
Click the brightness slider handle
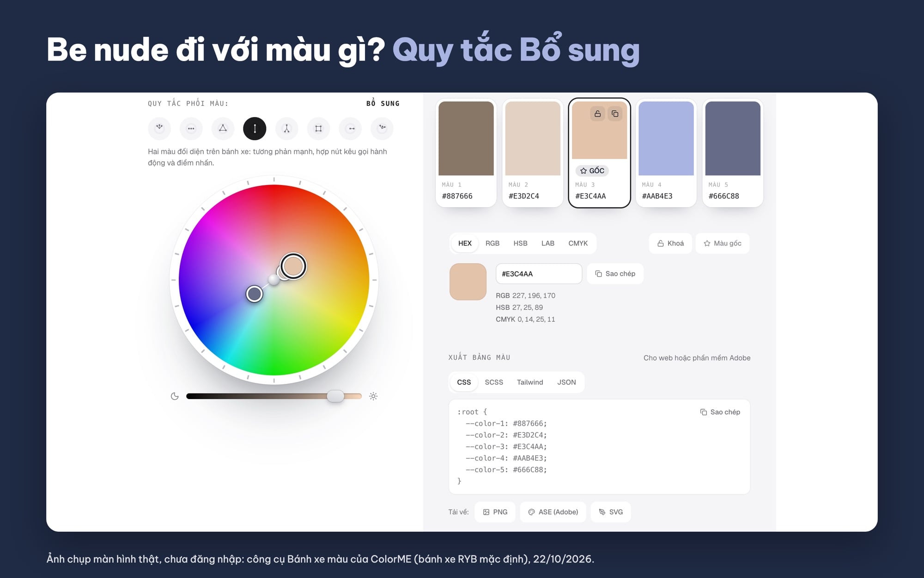point(335,396)
